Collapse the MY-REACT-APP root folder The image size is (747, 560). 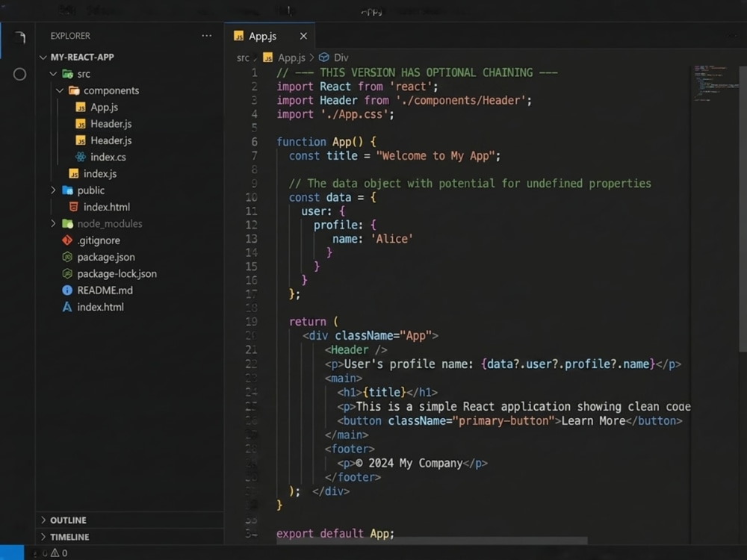pyautogui.click(x=43, y=57)
